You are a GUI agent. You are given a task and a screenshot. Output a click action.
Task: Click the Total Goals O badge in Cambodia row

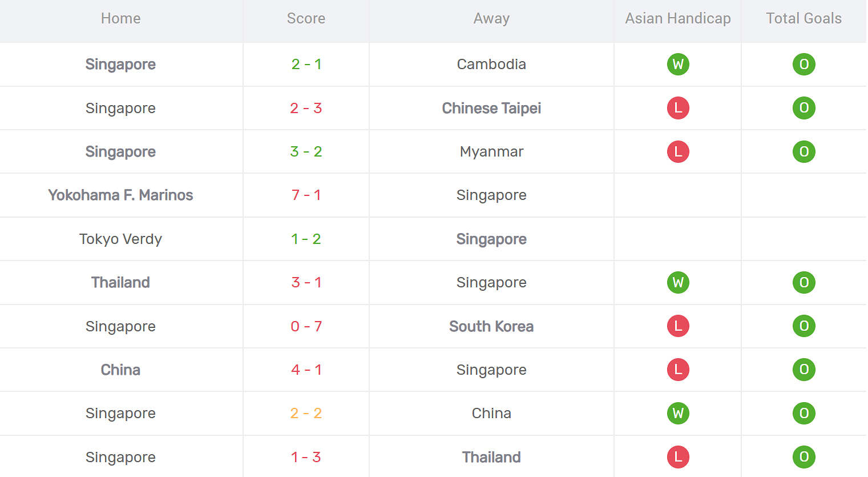point(804,64)
